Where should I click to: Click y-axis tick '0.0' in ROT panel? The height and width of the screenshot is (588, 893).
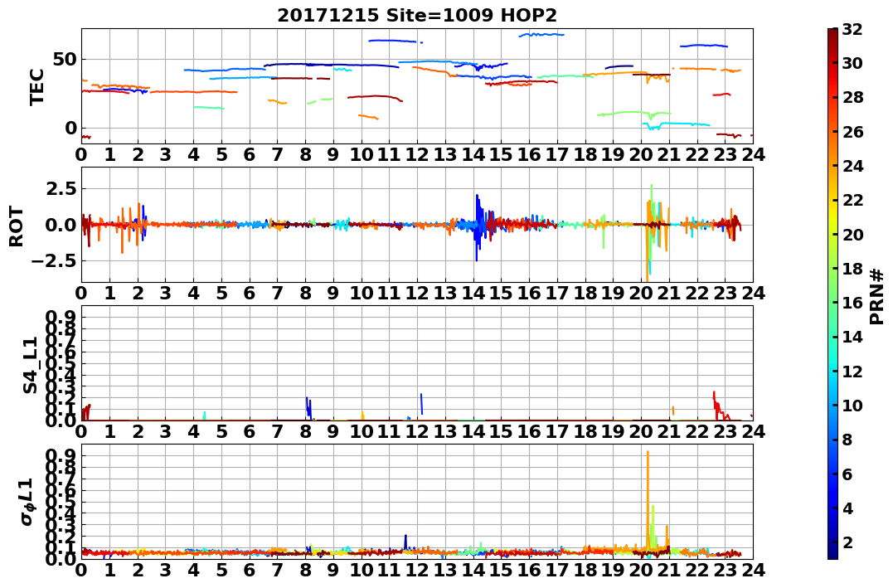[x=61, y=225]
